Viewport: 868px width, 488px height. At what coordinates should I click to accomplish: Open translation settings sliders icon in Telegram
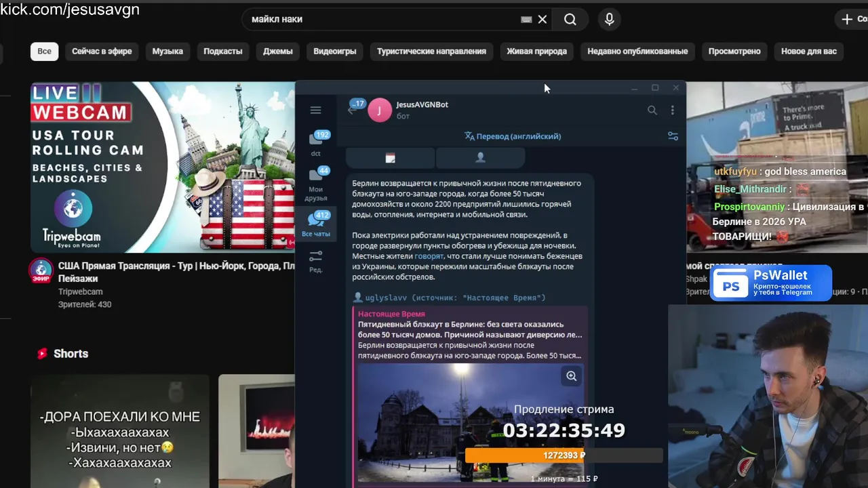click(x=673, y=136)
